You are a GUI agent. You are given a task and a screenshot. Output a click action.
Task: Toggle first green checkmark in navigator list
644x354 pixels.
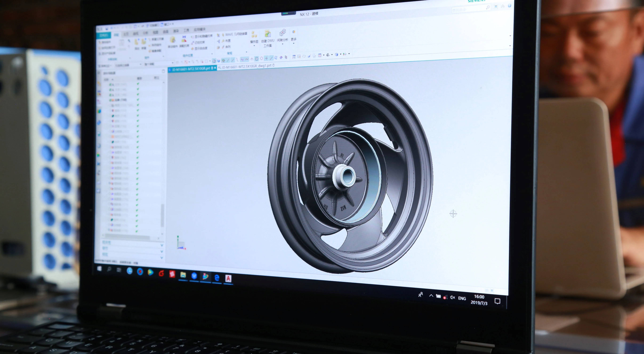[x=138, y=84]
